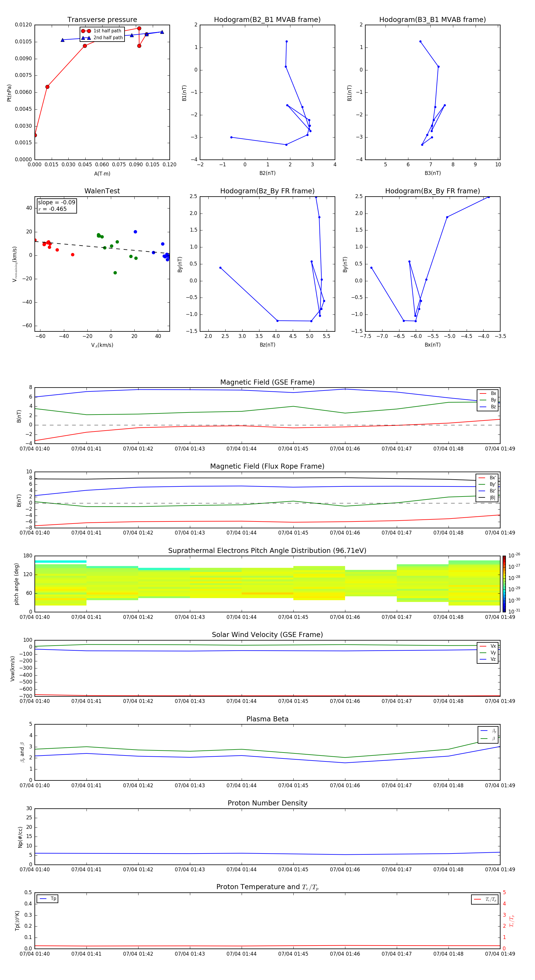Click the lowest green Walen point near y=-15

point(115,273)
